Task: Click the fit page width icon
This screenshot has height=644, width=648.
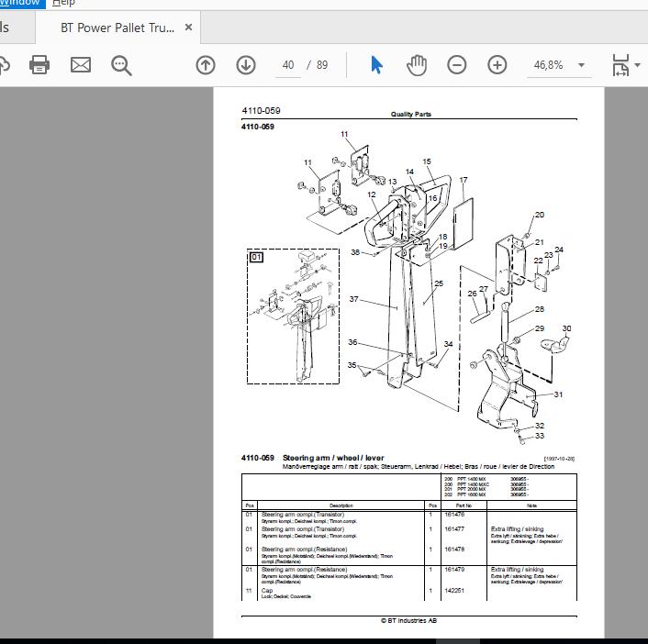Action: coord(620,65)
